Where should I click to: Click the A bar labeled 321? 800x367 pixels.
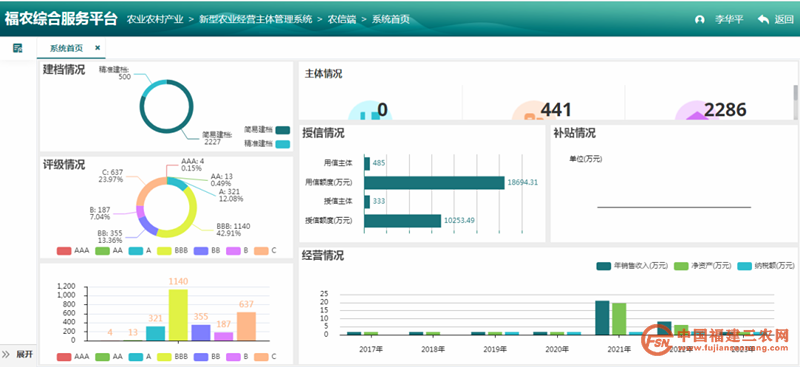[x=156, y=333]
